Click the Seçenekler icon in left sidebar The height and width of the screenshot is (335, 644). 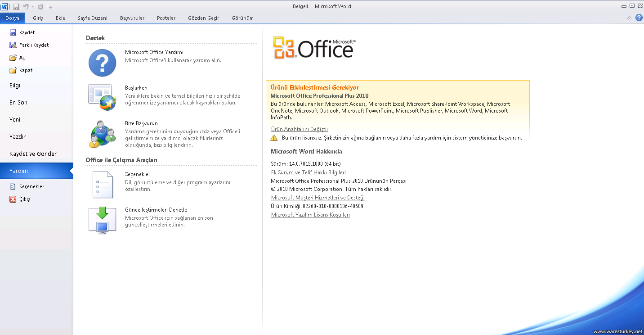[x=13, y=186]
